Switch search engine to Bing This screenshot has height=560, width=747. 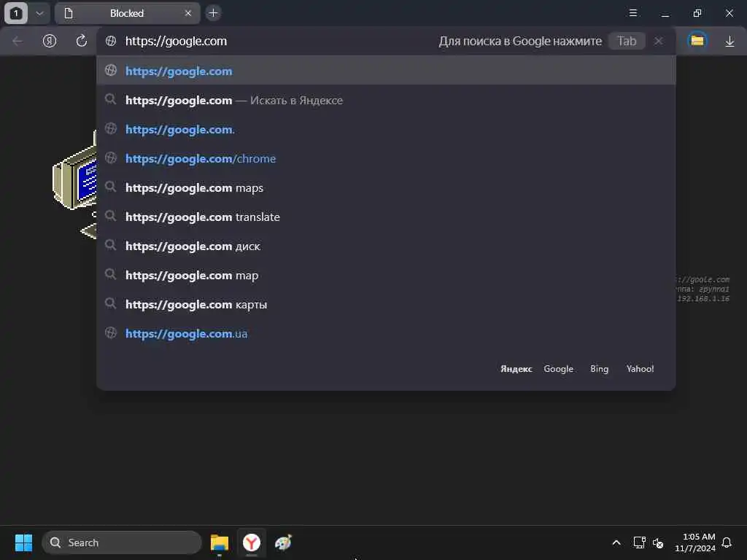tap(600, 368)
